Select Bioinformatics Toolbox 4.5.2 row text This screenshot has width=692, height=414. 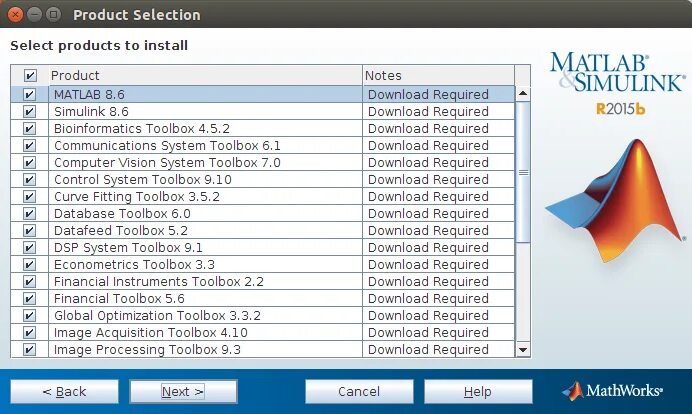142,128
